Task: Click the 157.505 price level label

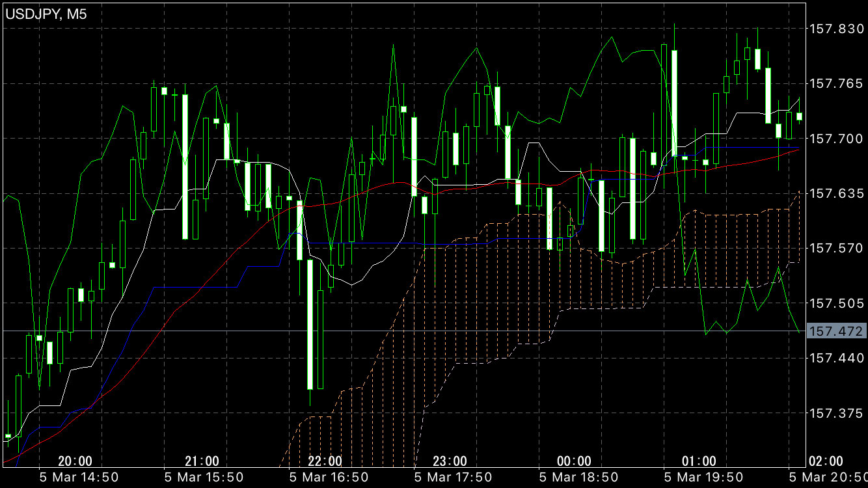Action: [x=835, y=303]
